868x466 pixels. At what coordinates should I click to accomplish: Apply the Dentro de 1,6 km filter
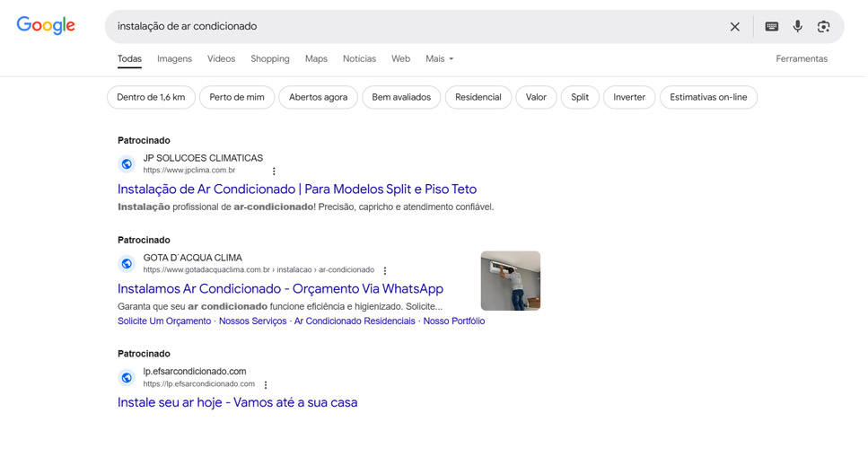151,97
